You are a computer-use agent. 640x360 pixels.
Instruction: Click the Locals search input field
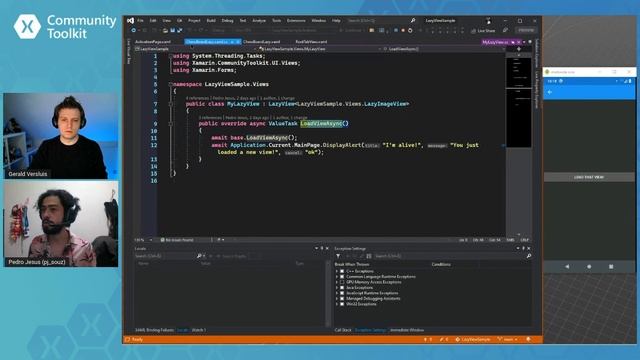[x=165, y=256]
